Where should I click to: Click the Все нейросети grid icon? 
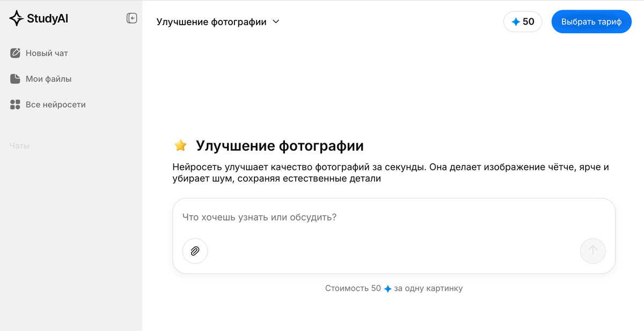(15, 104)
